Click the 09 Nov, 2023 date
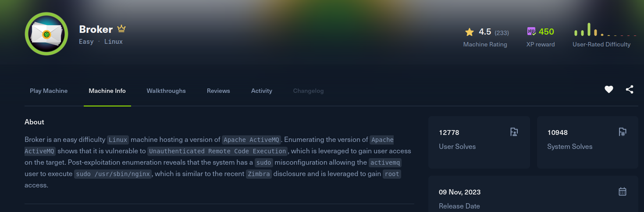 460,192
